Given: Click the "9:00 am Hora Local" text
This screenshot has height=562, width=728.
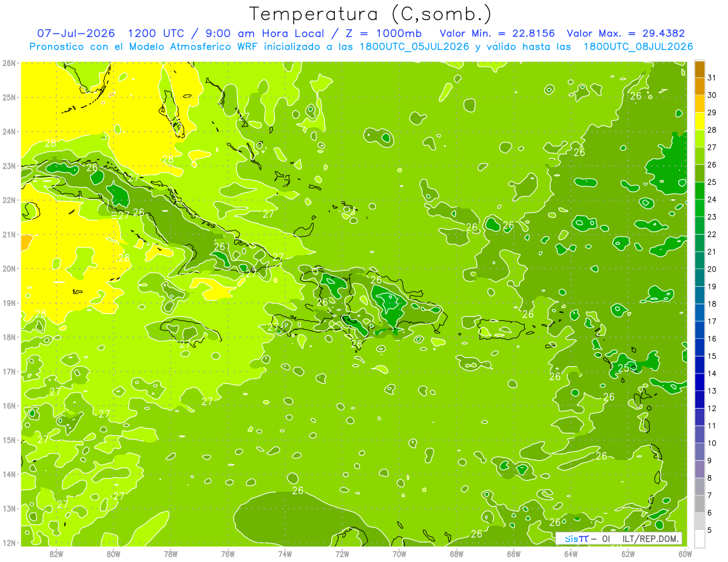Looking at the screenshot, I should coord(266,33).
